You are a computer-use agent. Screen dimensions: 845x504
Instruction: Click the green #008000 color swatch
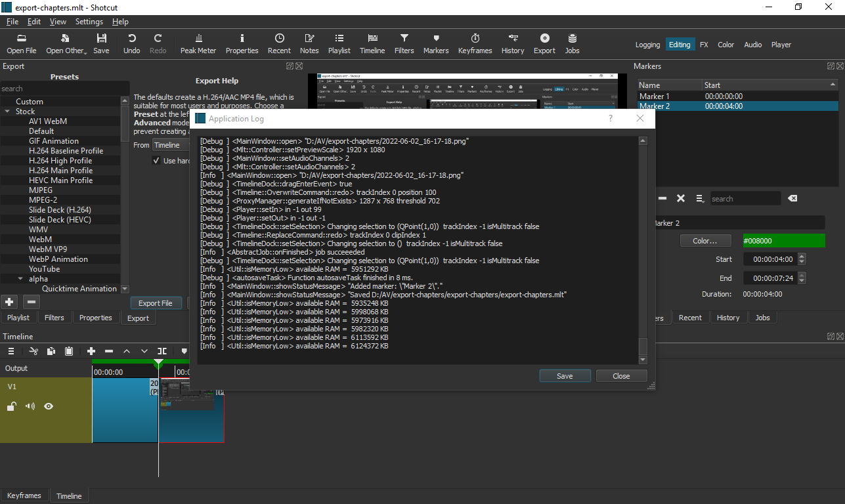click(x=783, y=241)
